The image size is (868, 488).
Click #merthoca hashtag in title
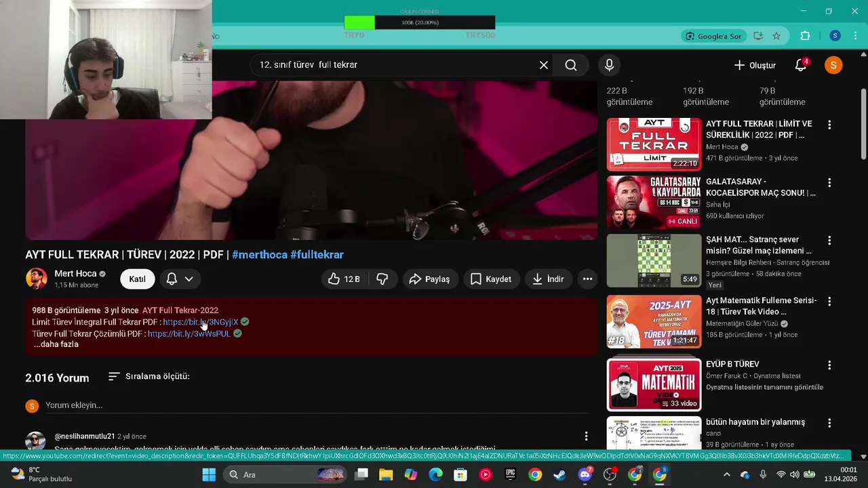260,255
